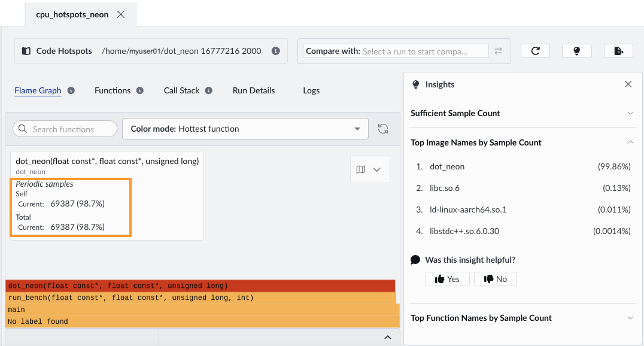644x346 pixels.
Task: Open the Color mode dropdown
Action: click(245, 129)
